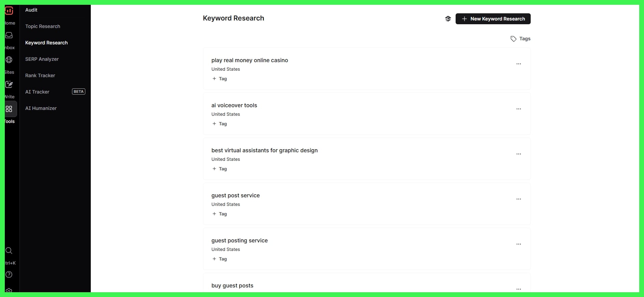Open the Write icon in sidebar
The width and height of the screenshot is (644, 297).
click(x=9, y=85)
